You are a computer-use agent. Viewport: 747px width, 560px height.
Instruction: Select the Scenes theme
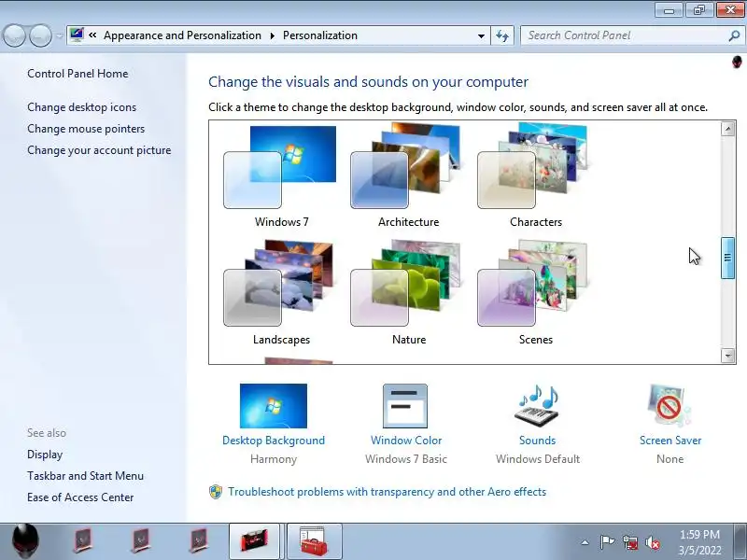535,293
